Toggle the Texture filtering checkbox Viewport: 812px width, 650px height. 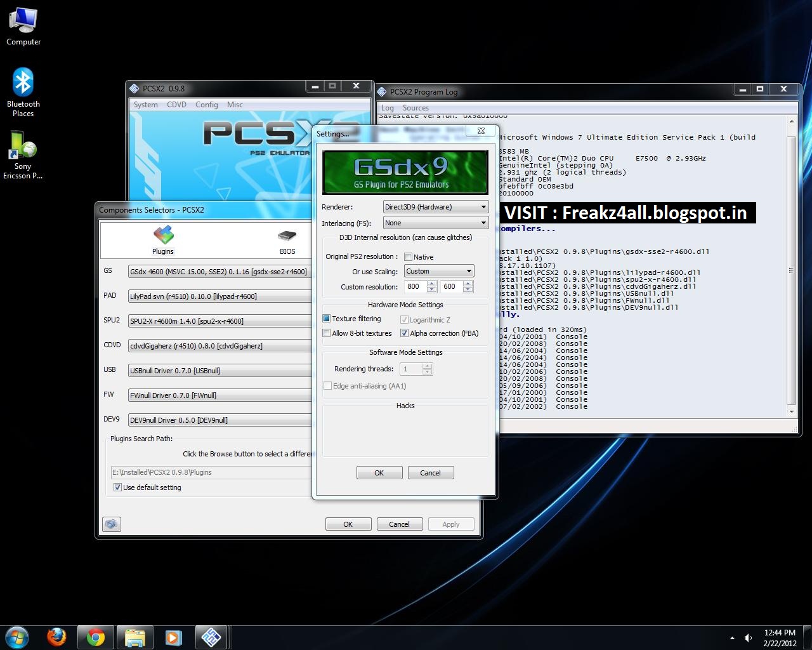[327, 319]
